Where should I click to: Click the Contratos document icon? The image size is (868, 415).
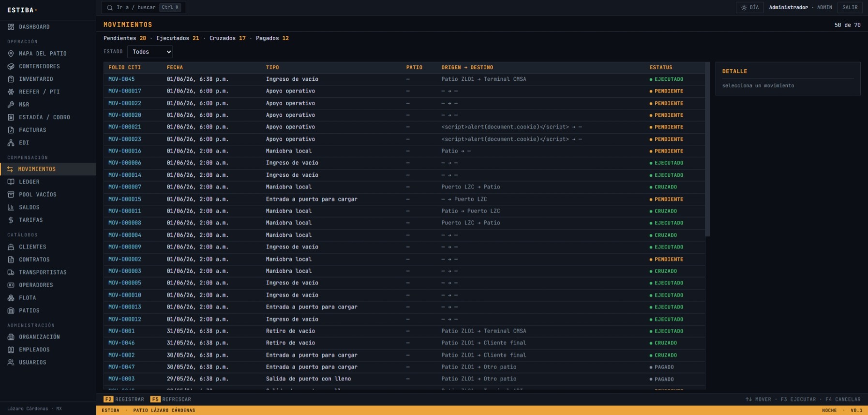coord(11,260)
